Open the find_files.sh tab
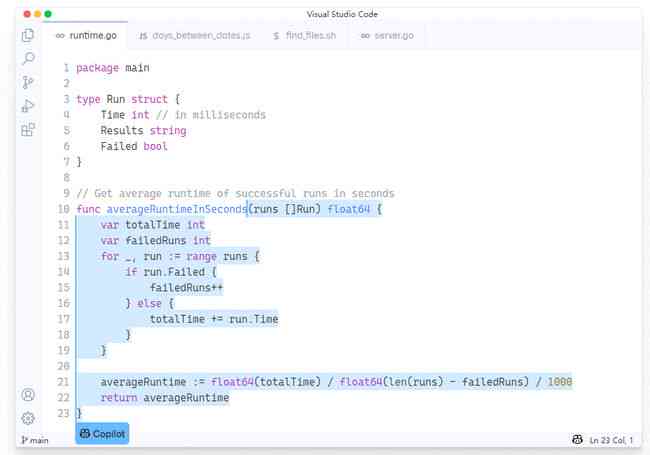Screen dimensions: 650x455 coord(305,36)
